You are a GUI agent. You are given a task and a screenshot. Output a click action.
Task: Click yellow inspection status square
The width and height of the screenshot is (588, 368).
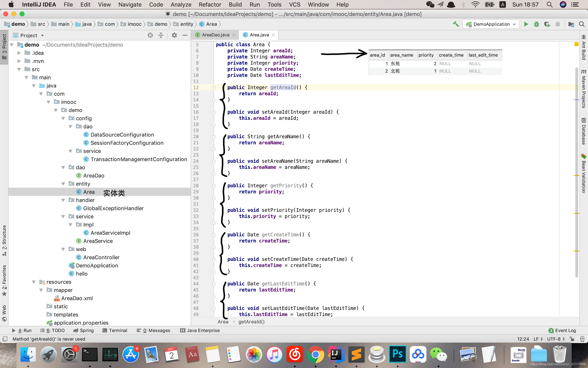pyautogui.click(x=576, y=44)
